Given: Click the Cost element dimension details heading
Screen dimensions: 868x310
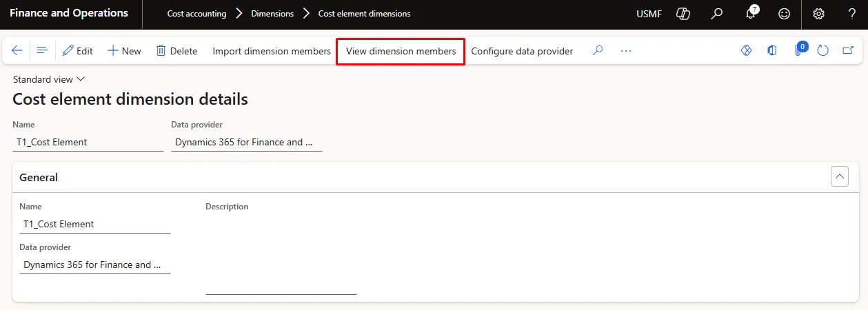Looking at the screenshot, I should [x=130, y=99].
